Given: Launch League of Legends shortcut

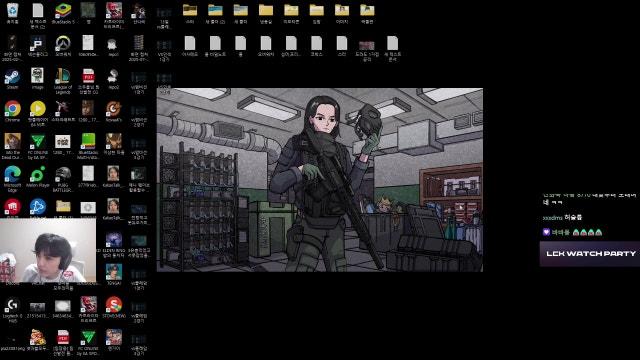Looking at the screenshot, I should [x=63, y=81].
